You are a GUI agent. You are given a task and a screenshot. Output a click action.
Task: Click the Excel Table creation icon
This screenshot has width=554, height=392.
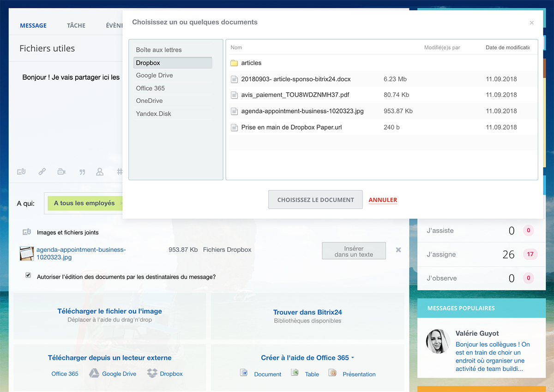[x=295, y=373]
